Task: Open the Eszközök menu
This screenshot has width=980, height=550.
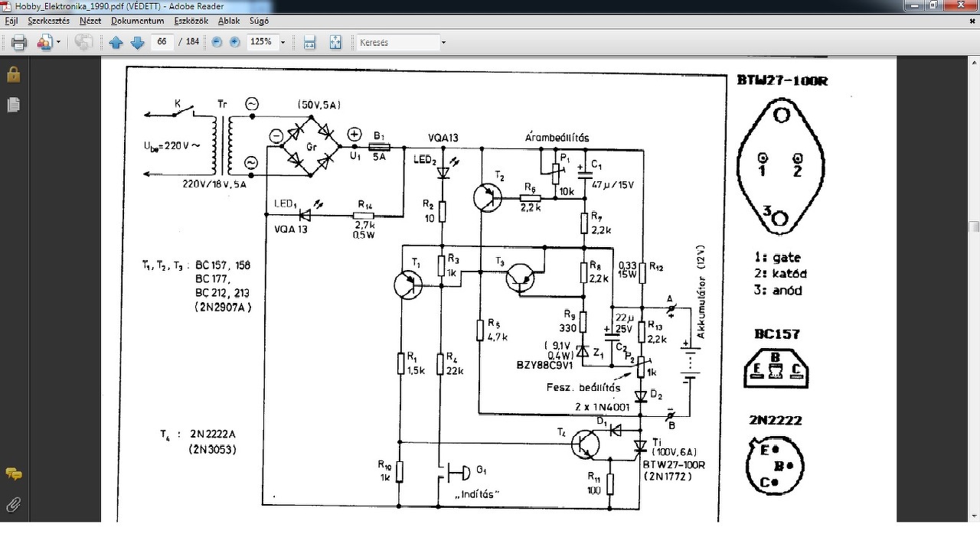Action: [191, 21]
